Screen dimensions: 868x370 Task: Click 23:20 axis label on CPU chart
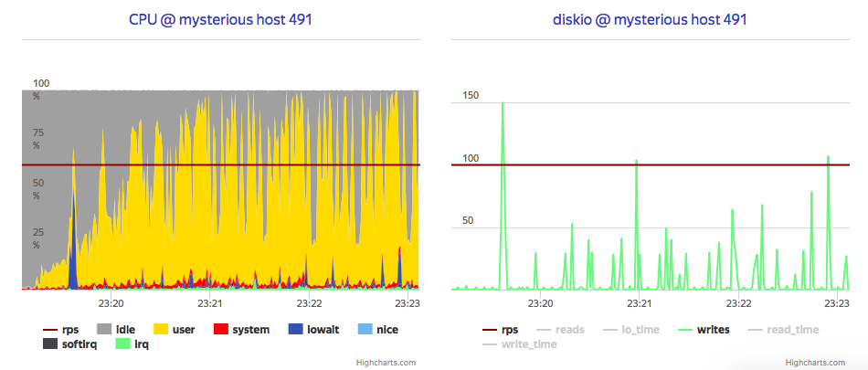(x=111, y=303)
